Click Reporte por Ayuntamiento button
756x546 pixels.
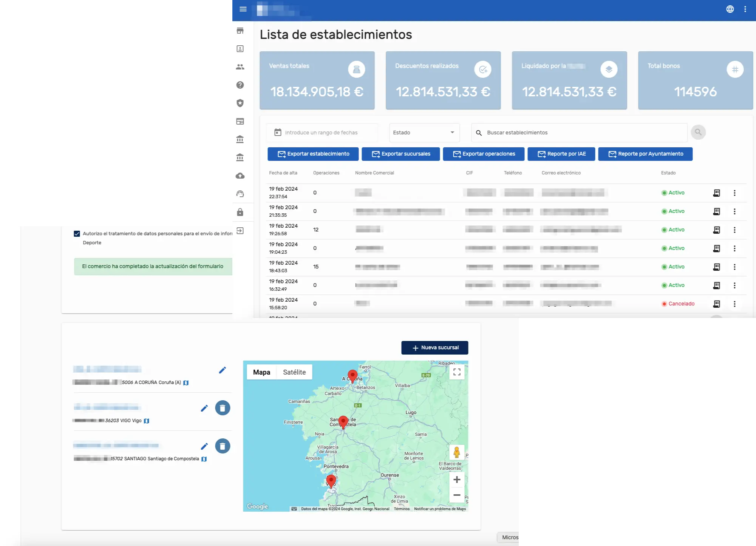tap(645, 154)
